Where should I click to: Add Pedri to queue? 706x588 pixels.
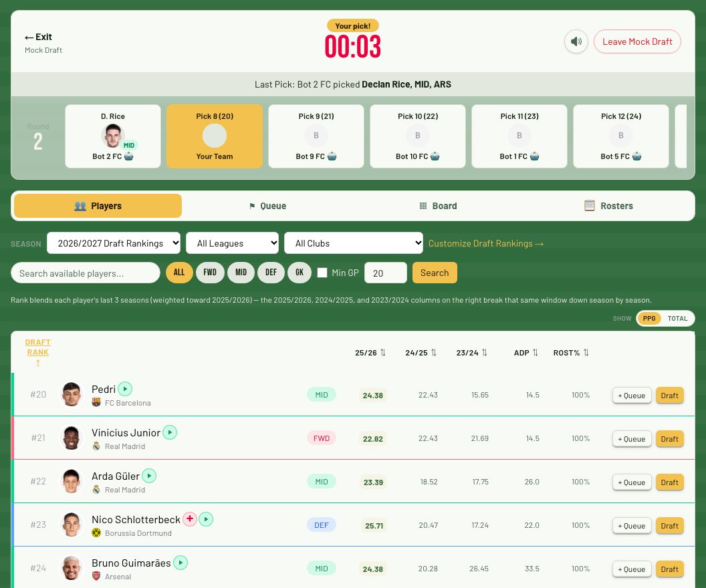pyautogui.click(x=632, y=396)
